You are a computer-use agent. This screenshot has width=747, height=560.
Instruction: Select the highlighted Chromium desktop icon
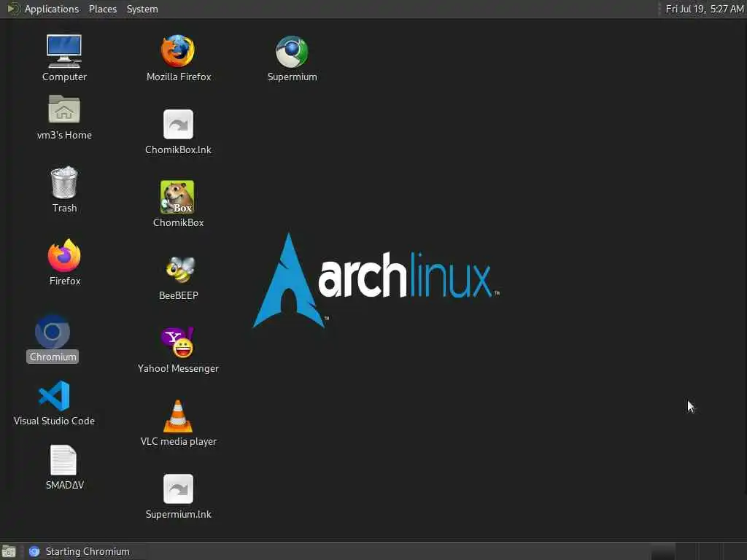53,332
